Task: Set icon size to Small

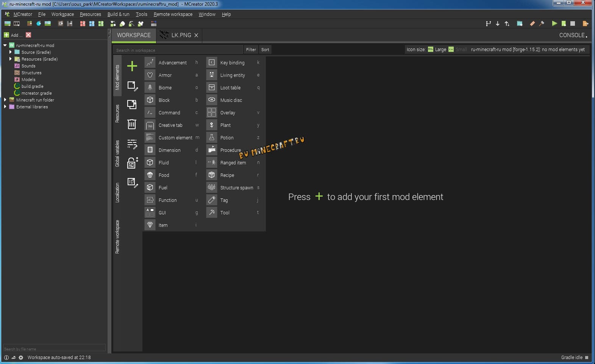Action: (458, 50)
